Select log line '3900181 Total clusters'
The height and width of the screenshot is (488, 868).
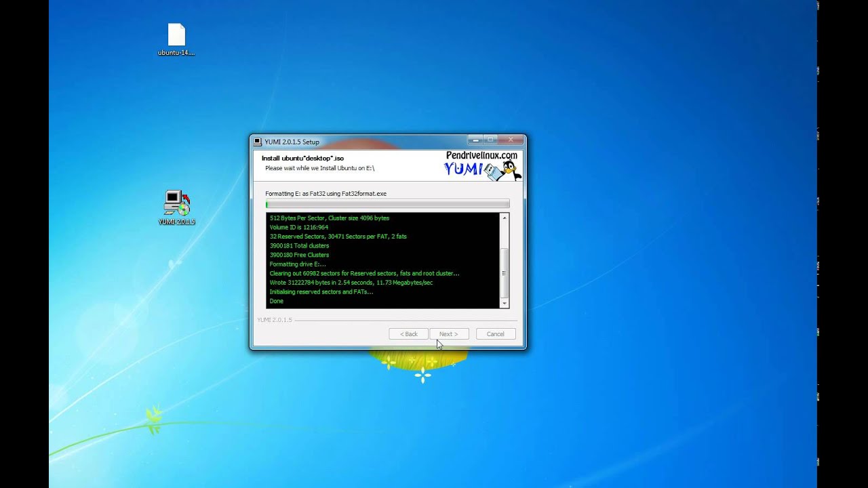pos(299,245)
